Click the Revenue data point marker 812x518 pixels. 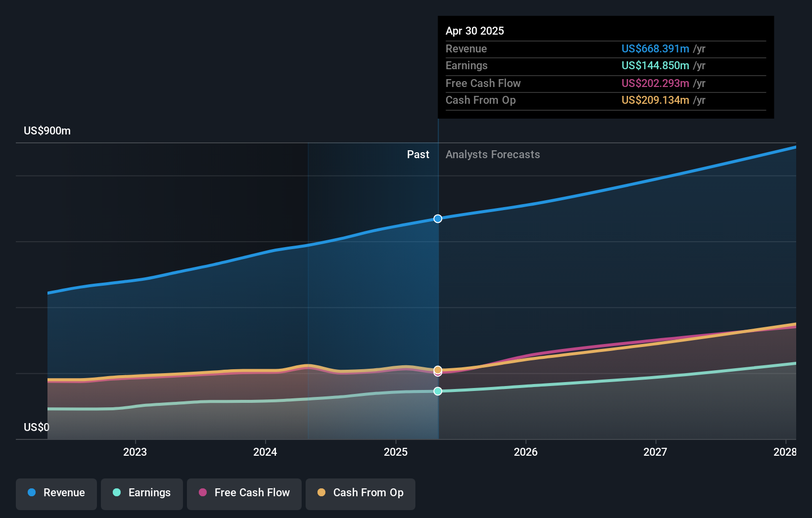coord(438,218)
